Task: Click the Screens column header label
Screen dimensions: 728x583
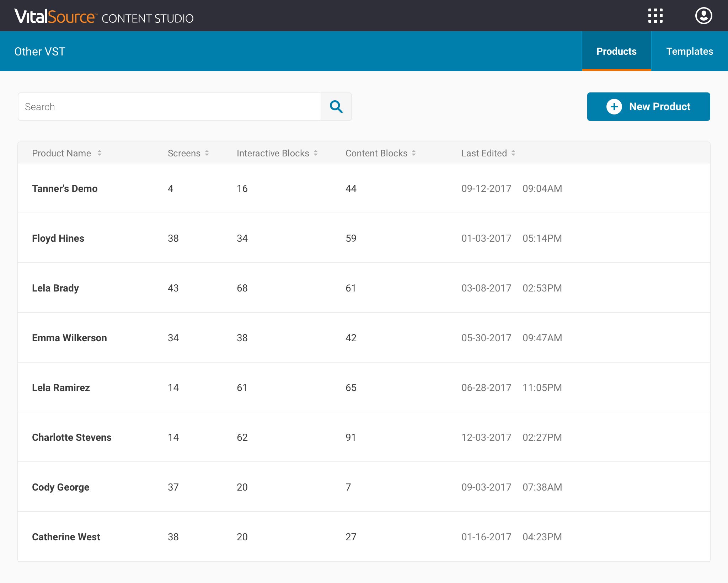Action: [184, 153]
